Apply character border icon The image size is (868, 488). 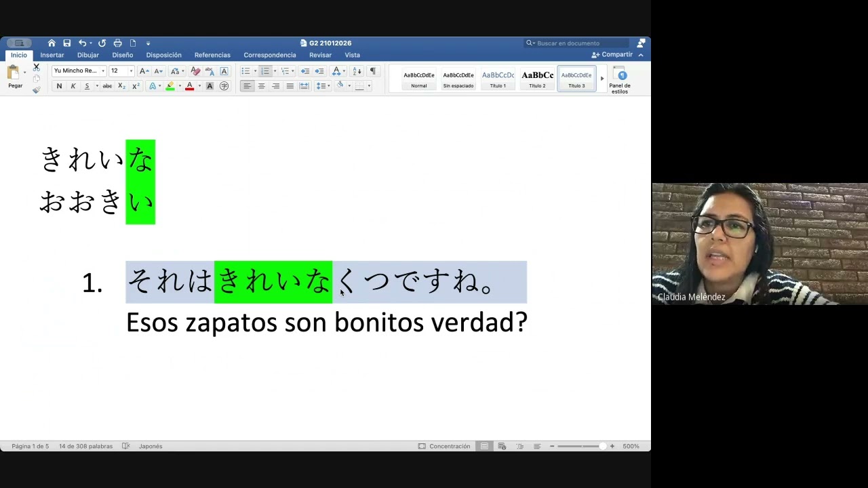point(224,70)
